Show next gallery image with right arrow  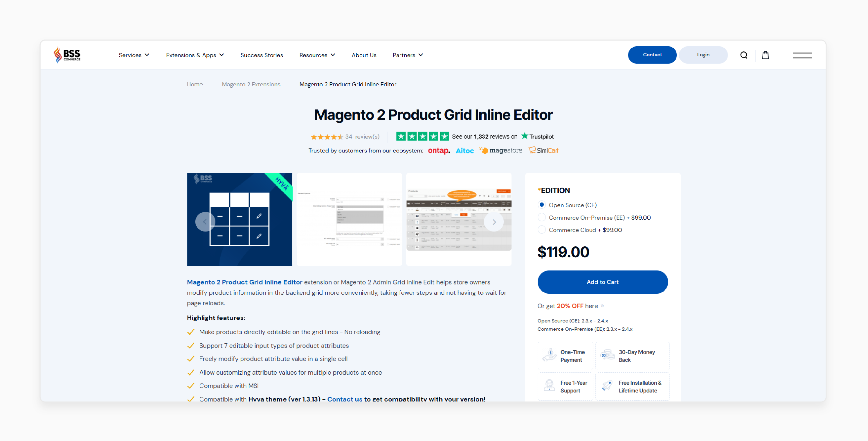pos(494,221)
